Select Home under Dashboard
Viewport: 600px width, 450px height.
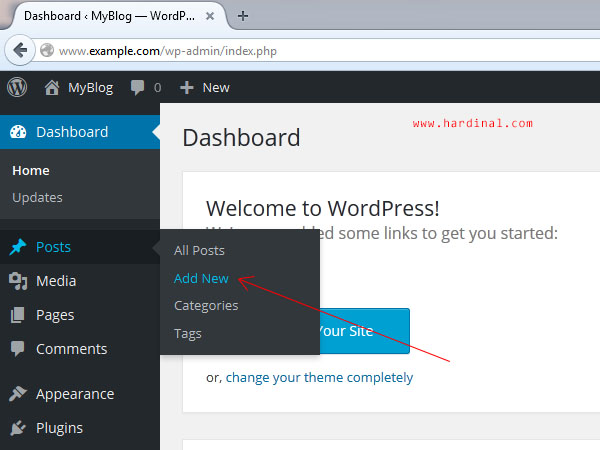(31, 171)
